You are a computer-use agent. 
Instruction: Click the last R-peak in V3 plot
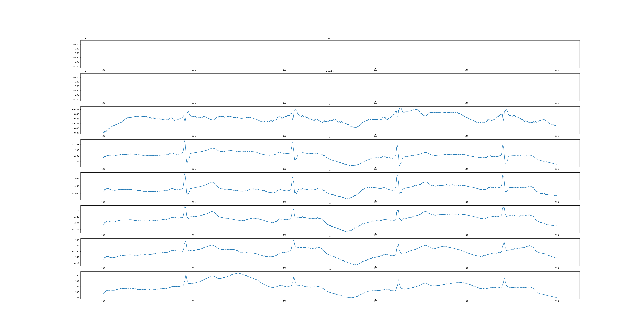(x=503, y=175)
